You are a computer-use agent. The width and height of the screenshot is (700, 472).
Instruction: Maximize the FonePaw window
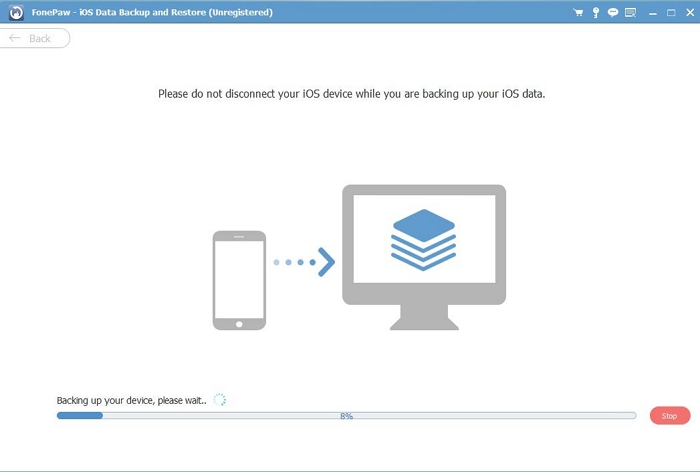tap(671, 13)
